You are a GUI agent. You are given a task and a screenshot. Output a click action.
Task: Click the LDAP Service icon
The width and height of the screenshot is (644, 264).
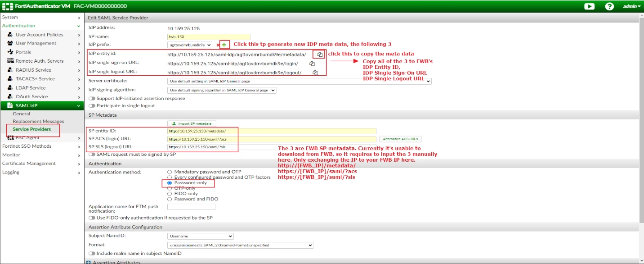coord(10,87)
